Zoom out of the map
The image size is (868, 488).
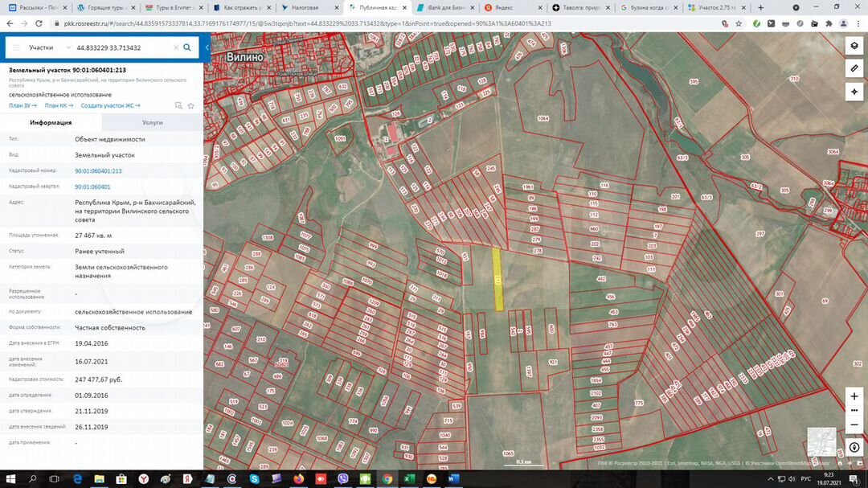854,424
